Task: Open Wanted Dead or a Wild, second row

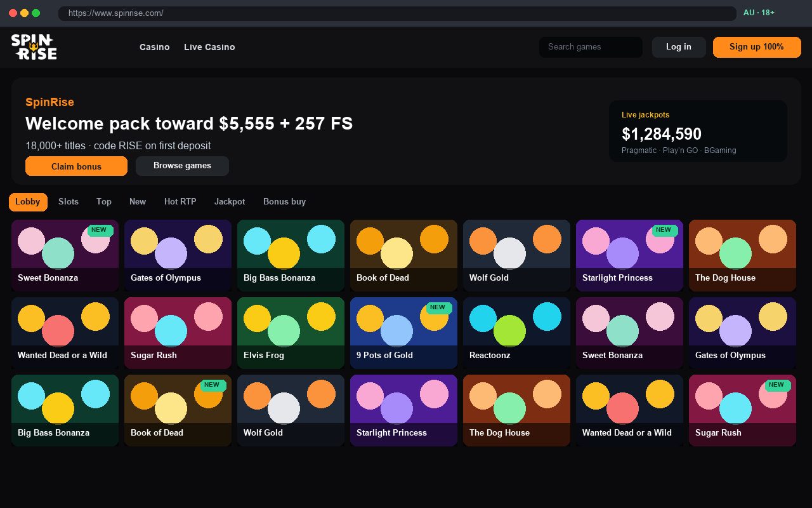Action: click(x=65, y=333)
